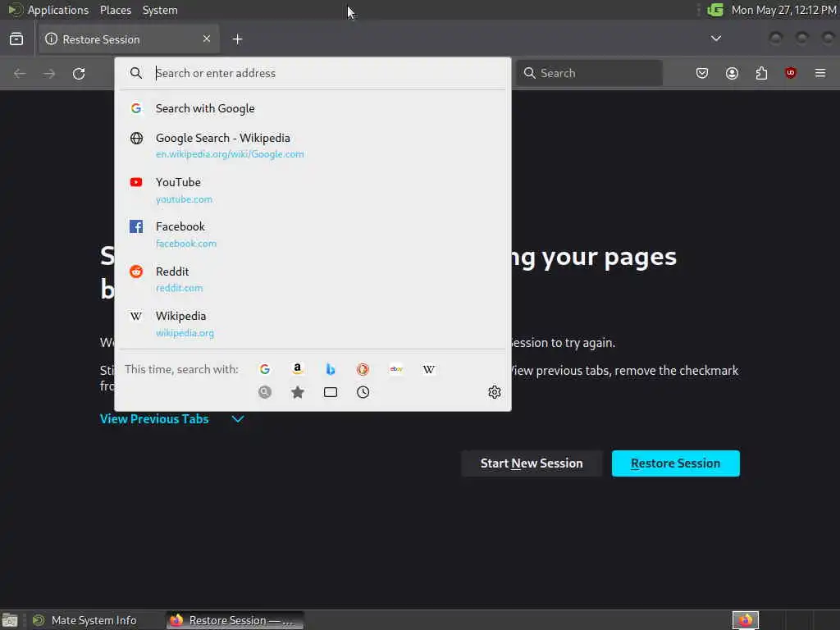Click the Start New Session button
840x630 pixels.
(x=532, y=463)
